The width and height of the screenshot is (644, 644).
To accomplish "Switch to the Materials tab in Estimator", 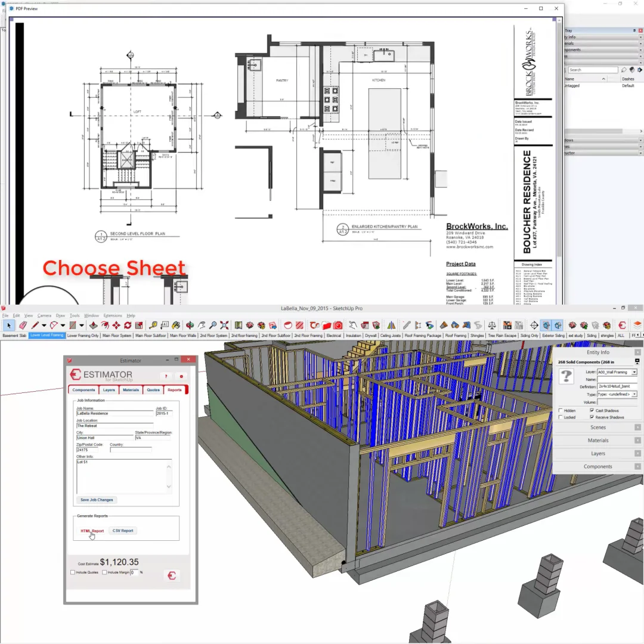I will coord(131,390).
